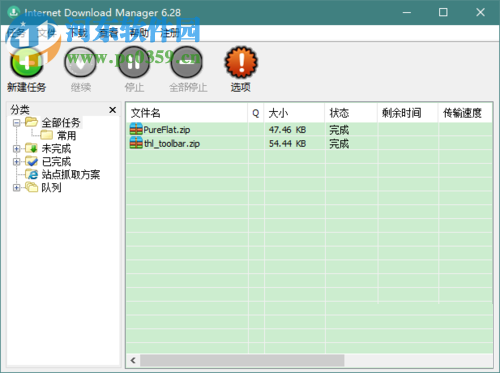Sort by the 状态 column header
Image resolution: width=500 pixels, height=373 pixels.
coord(352,113)
